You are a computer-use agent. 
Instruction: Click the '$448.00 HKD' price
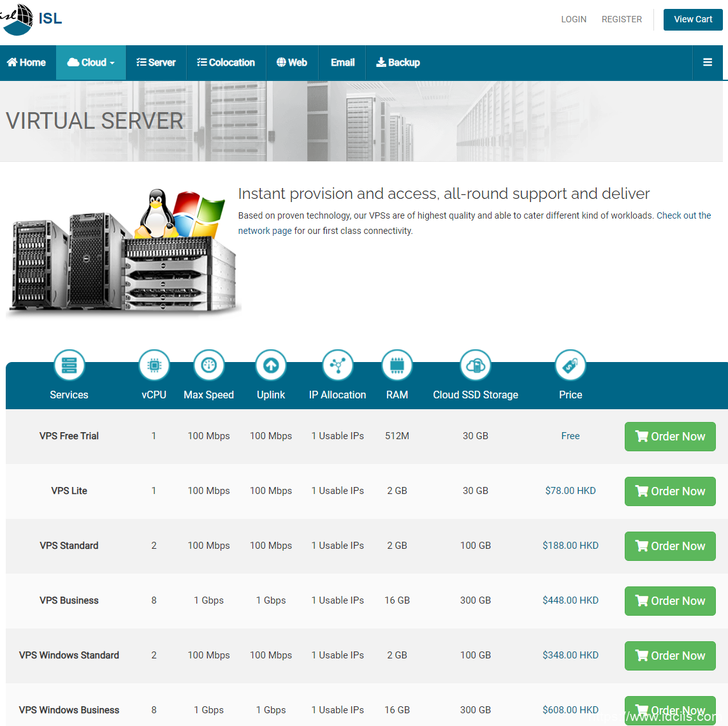click(x=570, y=600)
